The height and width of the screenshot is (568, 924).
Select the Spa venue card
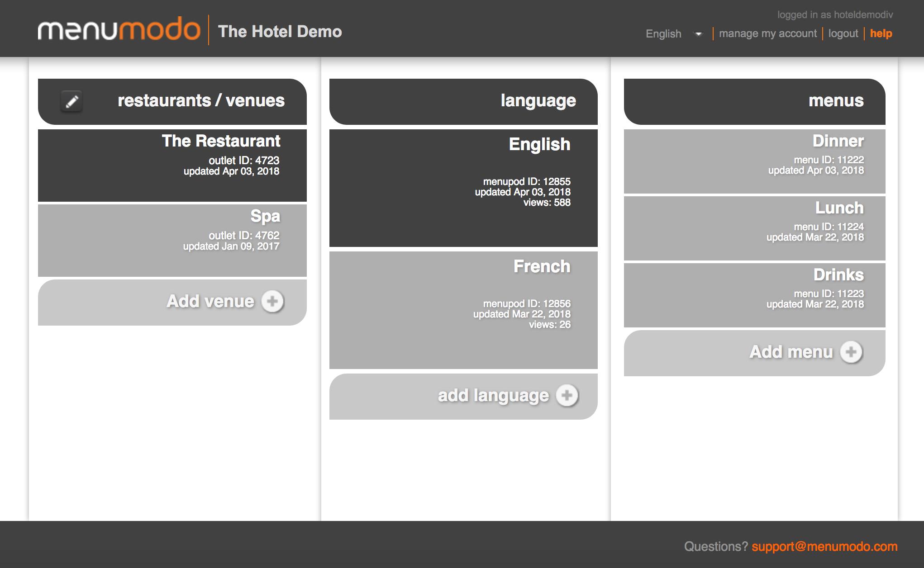tap(172, 241)
